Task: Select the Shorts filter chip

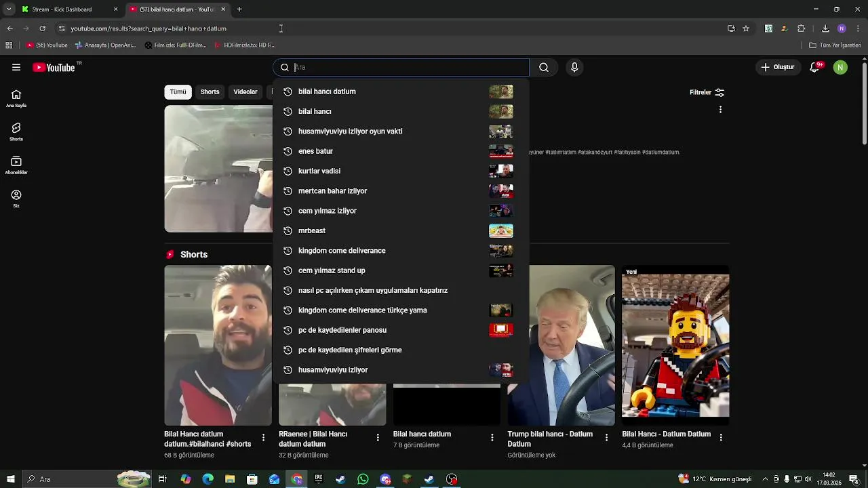Action: (210, 92)
